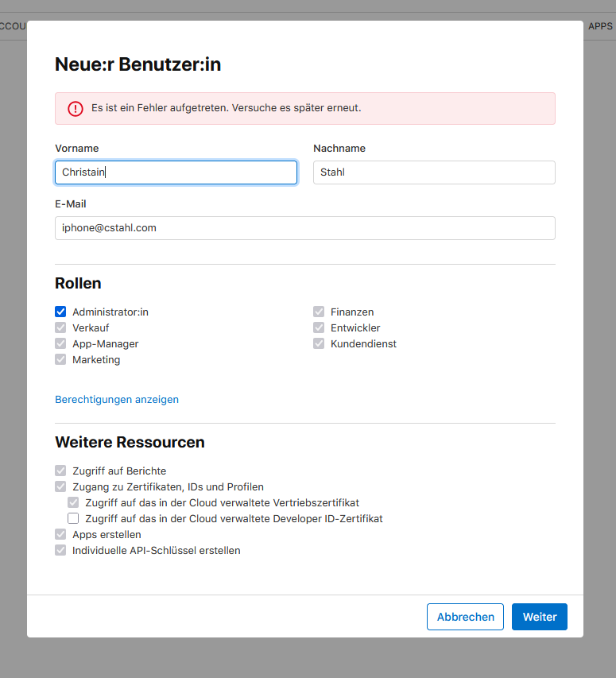Toggle Zugang zu Zertifikaten, IDs und Profilen
Screen dimensions: 616x678
tap(60, 486)
